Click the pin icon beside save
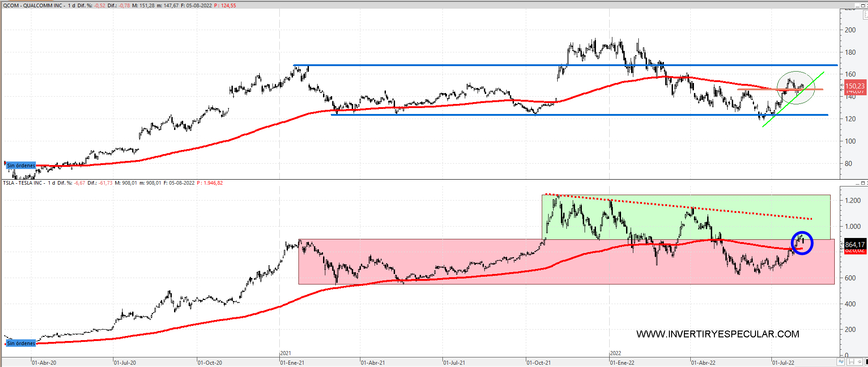Viewport: 868px width, 367px height. [859, 362]
